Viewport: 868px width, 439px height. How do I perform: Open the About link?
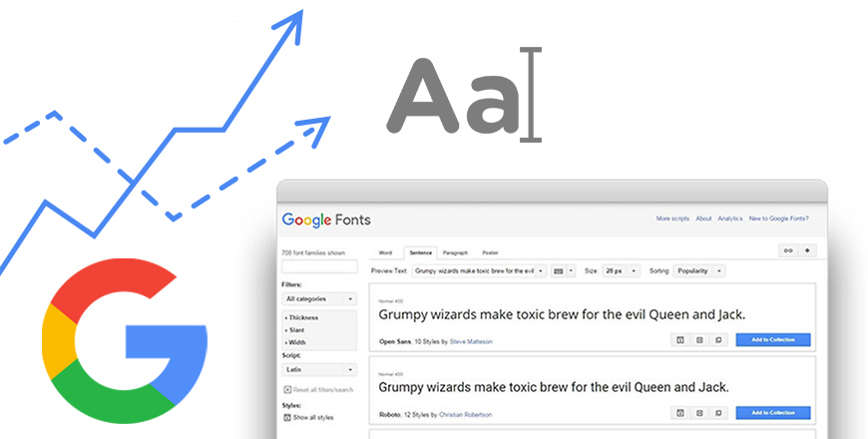[703, 219]
